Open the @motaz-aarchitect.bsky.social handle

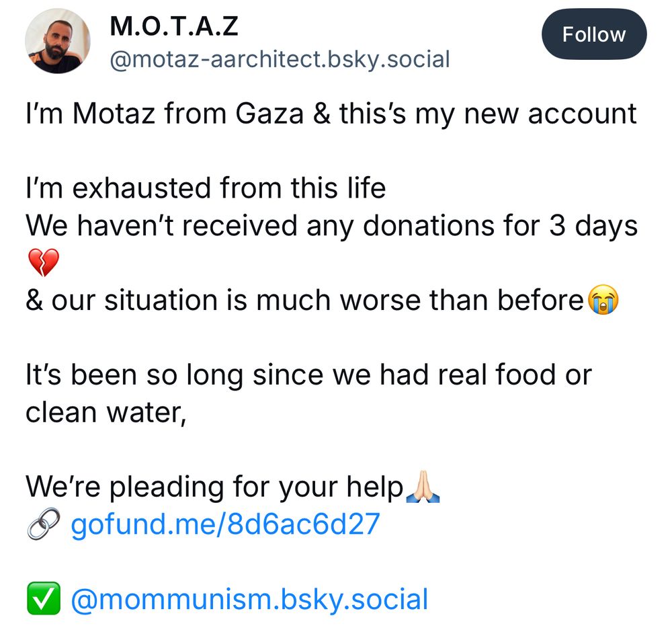279,59
